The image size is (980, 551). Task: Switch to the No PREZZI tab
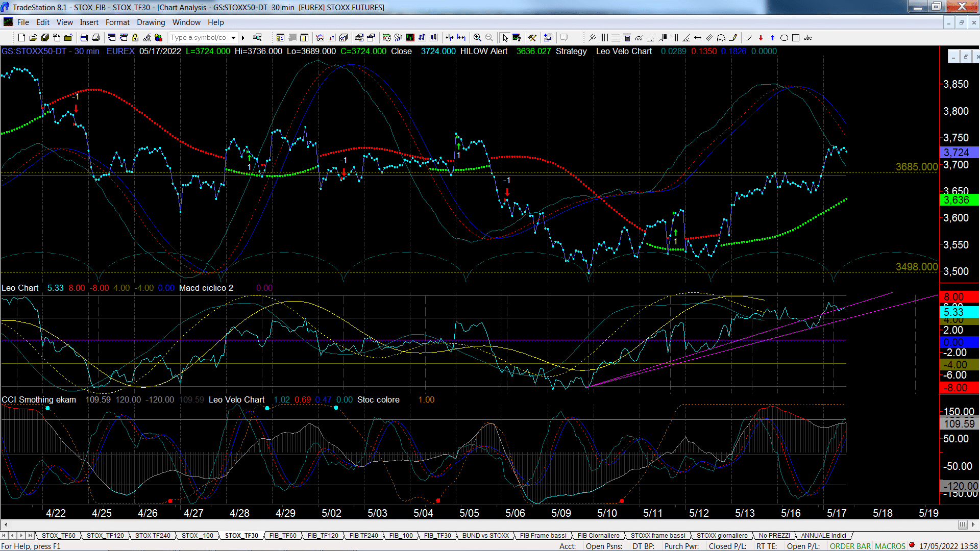(774, 535)
